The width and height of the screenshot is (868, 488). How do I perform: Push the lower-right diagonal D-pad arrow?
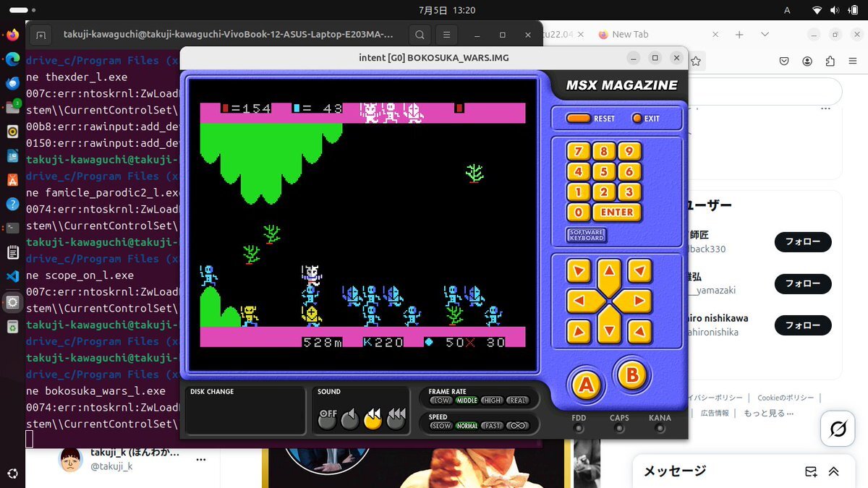[640, 331]
